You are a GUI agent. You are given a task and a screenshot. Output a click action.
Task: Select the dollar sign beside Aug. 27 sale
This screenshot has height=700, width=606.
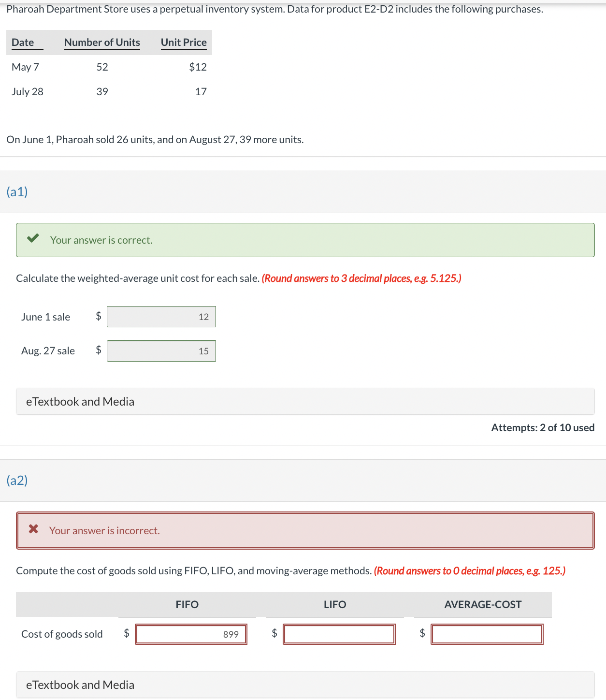pos(98,350)
